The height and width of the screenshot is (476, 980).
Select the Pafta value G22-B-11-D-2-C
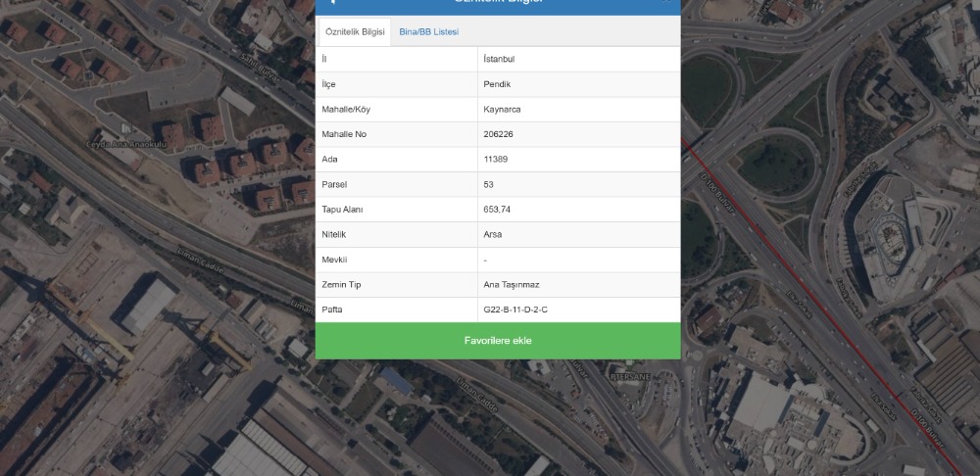pos(515,309)
